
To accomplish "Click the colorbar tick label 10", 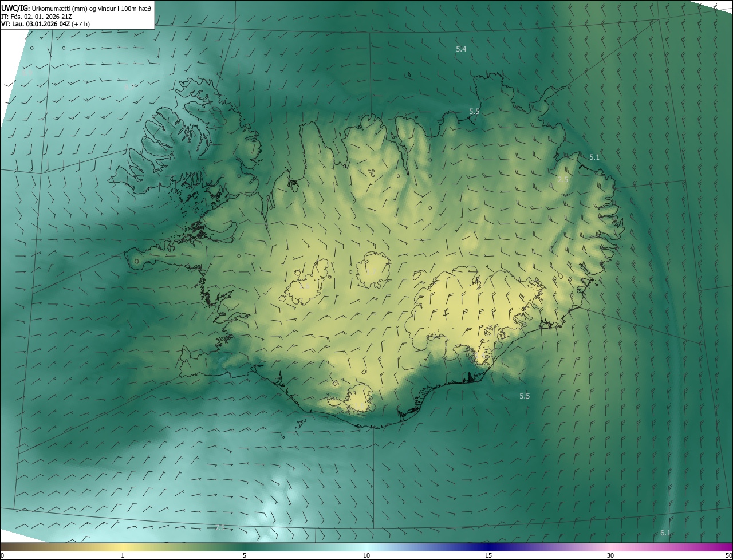I will (x=366, y=555).
